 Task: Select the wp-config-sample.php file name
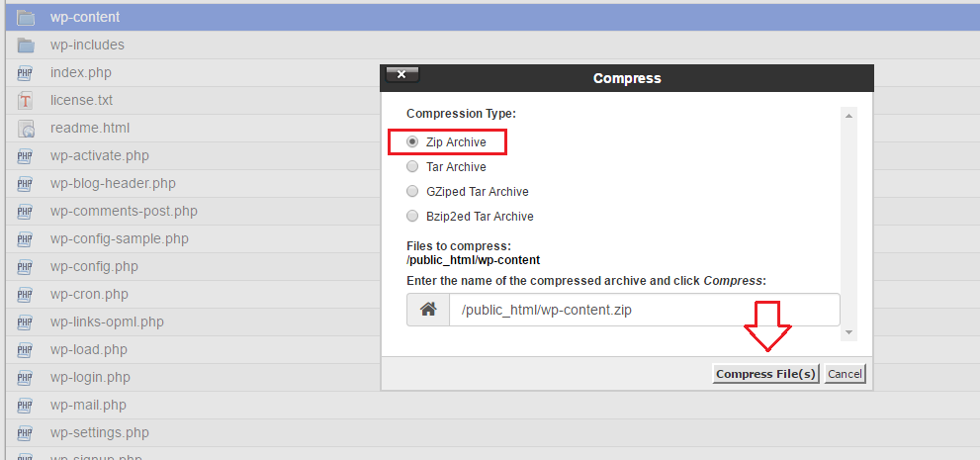pos(120,238)
